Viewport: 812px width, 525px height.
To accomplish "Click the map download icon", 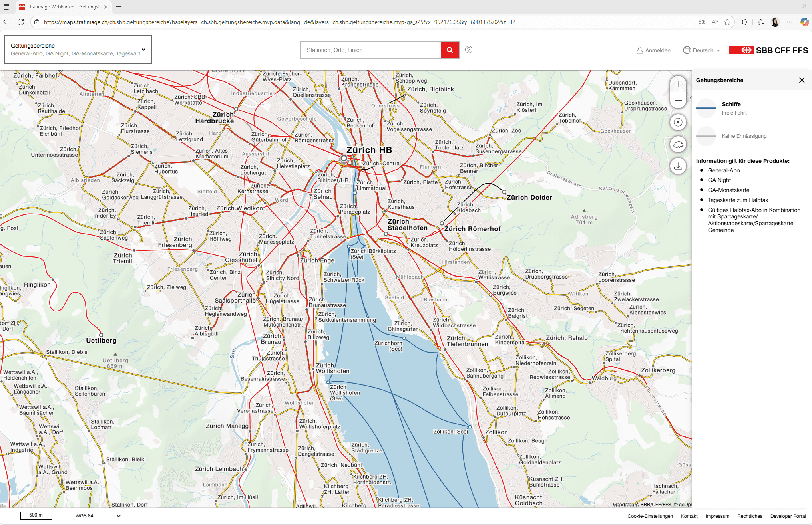I will pyautogui.click(x=678, y=166).
